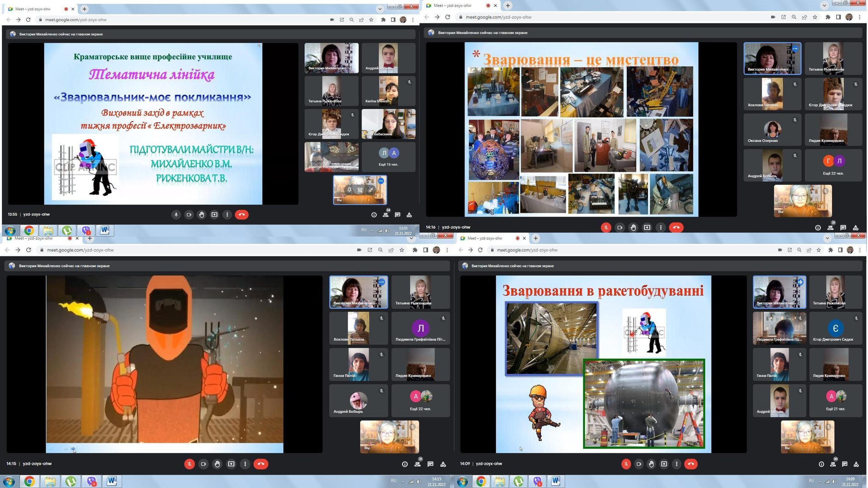868x488 pixels.
Task: Open Extensions in the 14:09 browser window
Action: 830,250
